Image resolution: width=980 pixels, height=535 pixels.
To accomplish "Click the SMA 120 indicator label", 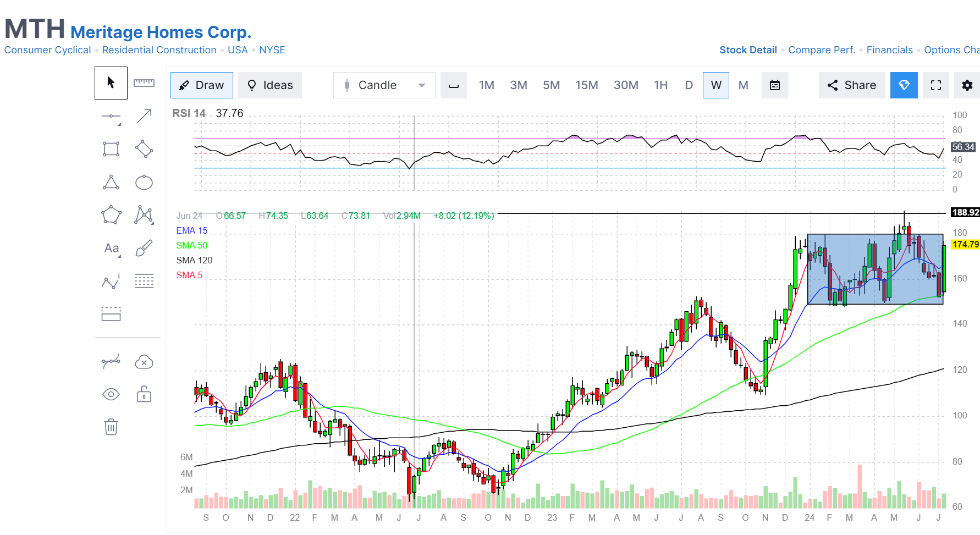I will [194, 260].
